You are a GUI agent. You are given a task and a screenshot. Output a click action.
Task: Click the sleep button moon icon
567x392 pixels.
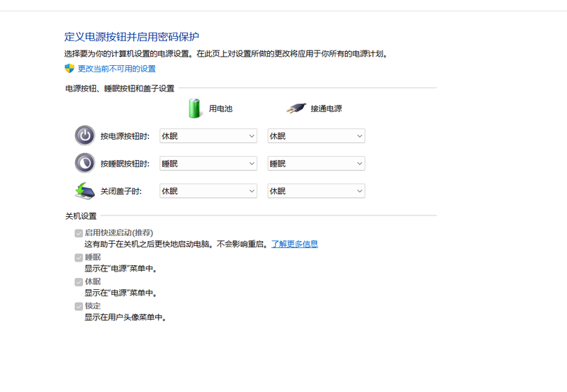point(84,163)
